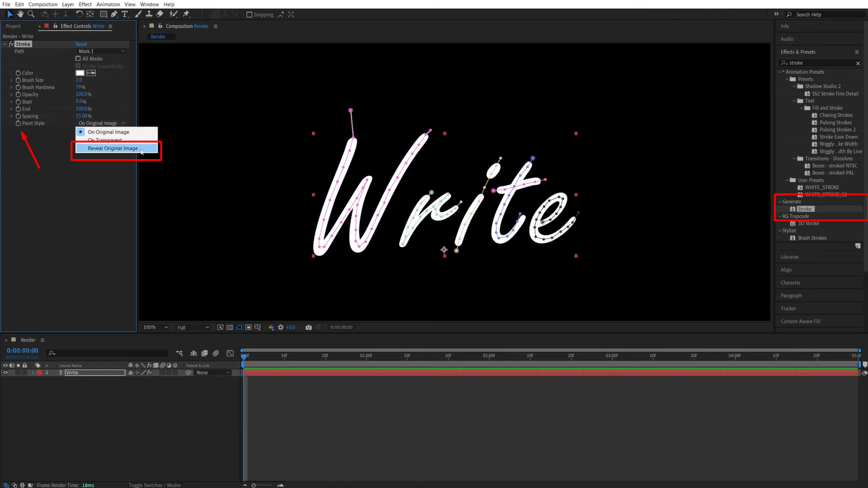
Task: Activate the Pen tool
Action: pyautogui.click(x=113, y=14)
